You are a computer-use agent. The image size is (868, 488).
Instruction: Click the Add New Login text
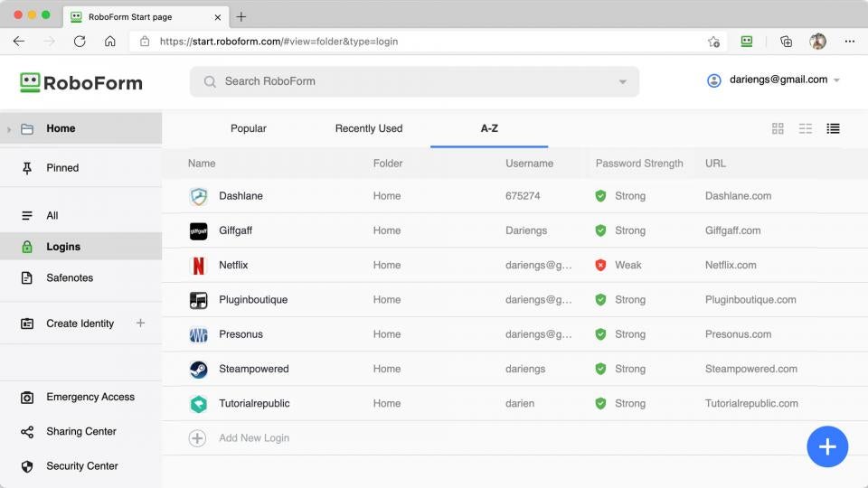click(254, 438)
